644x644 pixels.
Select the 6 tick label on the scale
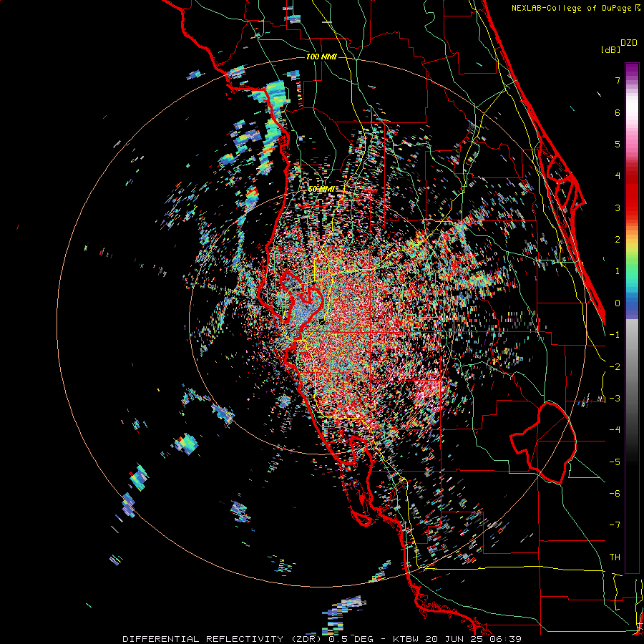(x=618, y=112)
